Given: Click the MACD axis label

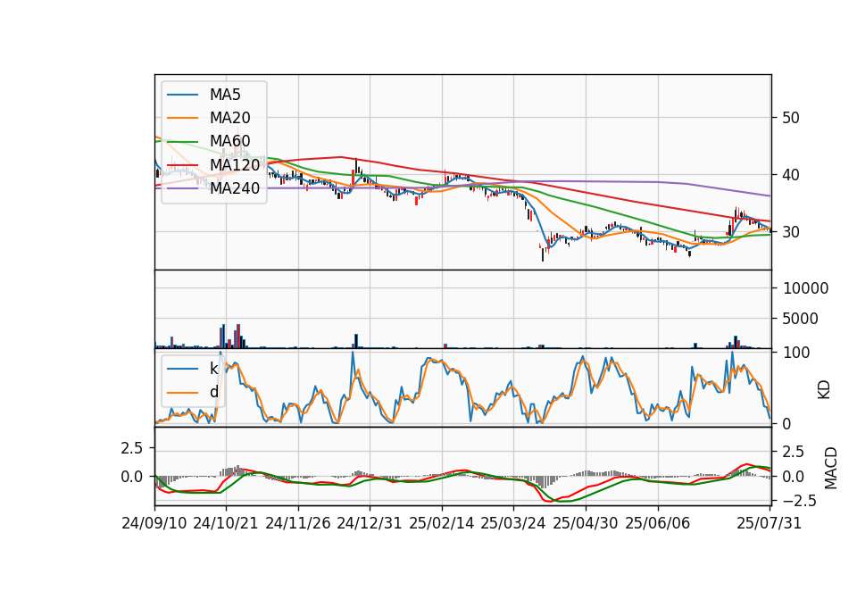Looking at the screenshot, I should 831,468.
